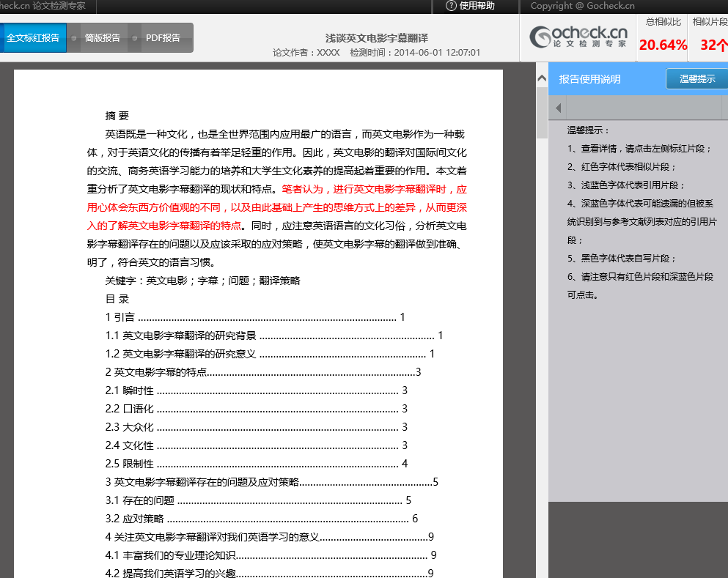Click tip 1、查看详情 in side panel
The height and width of the screenshot is (578, 728).
coord(639,149)
